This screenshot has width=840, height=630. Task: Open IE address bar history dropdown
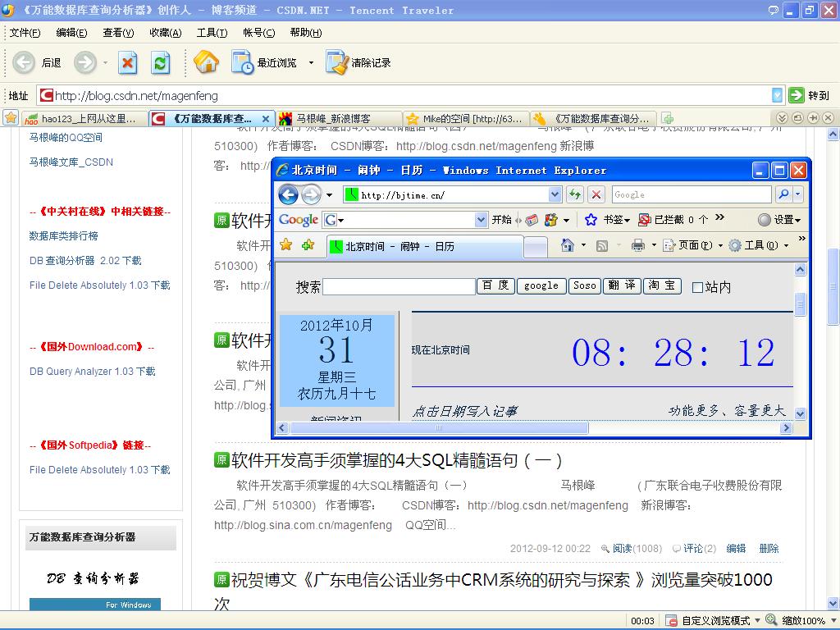click(x=555, y=194)
